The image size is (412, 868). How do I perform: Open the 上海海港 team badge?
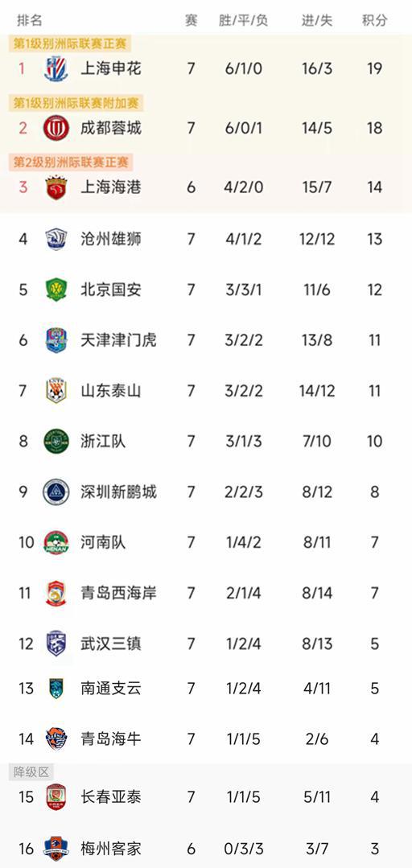56,187
